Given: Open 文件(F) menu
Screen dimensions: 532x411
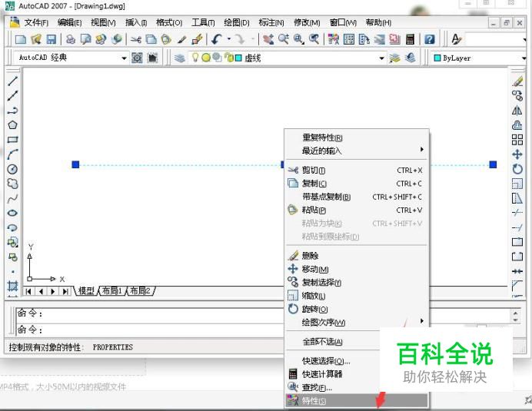Looking at the screenshot, I should [36, 23].
